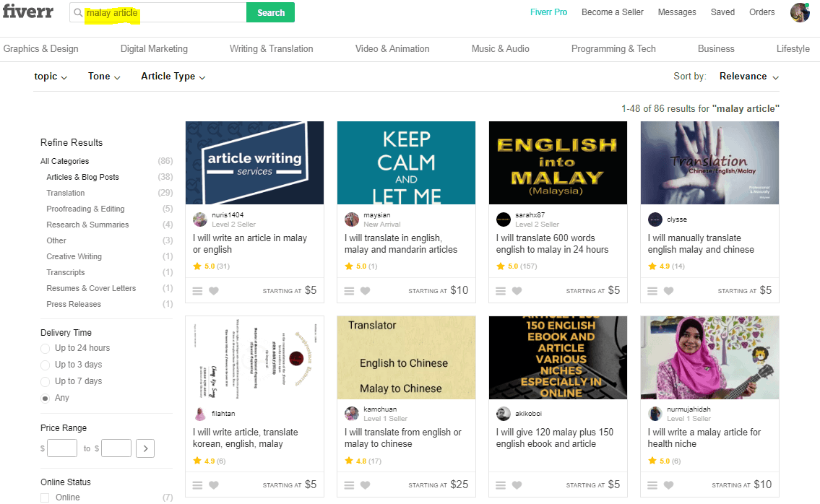
Task: Expand the topic filter dropdown
Action: click(51, 77)
